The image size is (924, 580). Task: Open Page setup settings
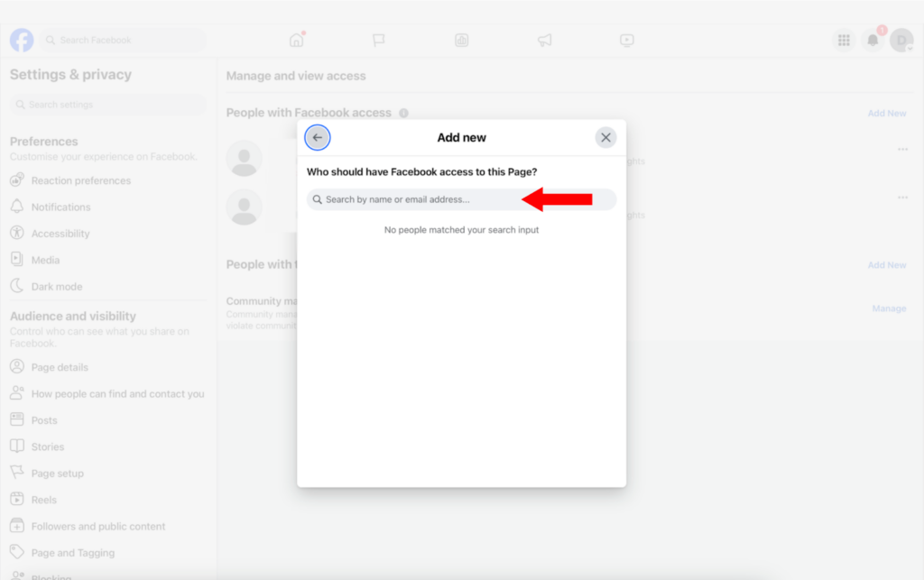pyautogui.click(x=108, y=474)
